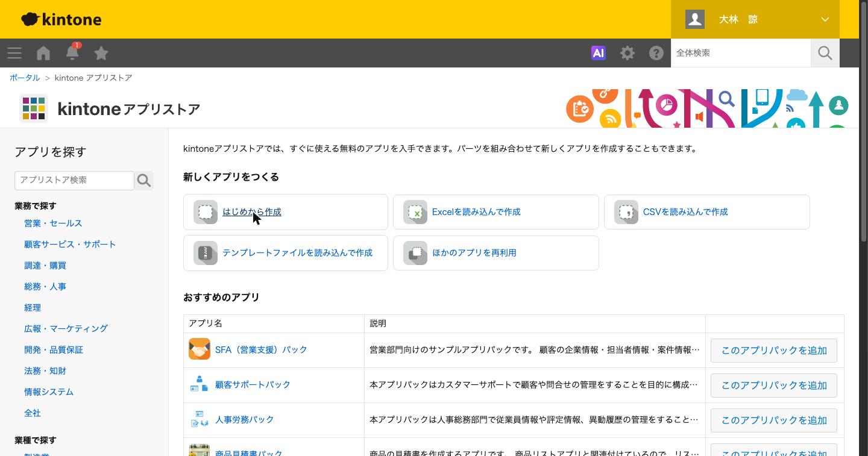Image resolution: width=868 pixels, height=456 pixels.
Task: Launch the AI assistant icon
Action: pyautogui.click(x=599, y=53)
